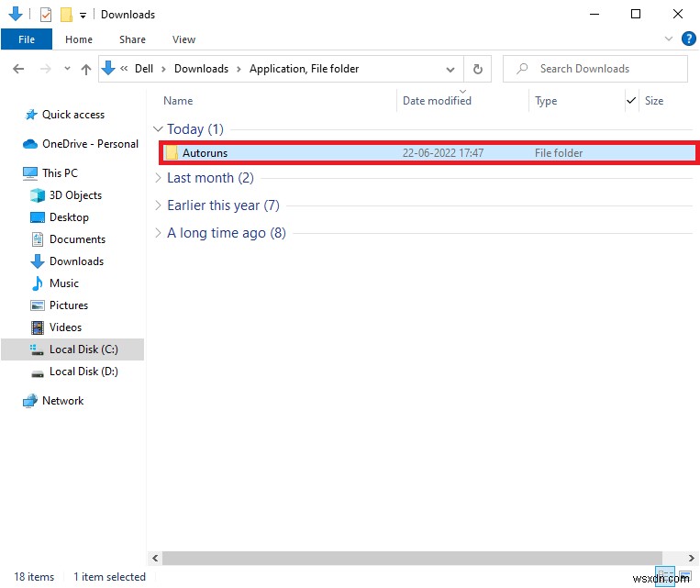Screen dimensions: 700x588
Task: Expand A long time ago group
Action: click(x=158, y=233)
